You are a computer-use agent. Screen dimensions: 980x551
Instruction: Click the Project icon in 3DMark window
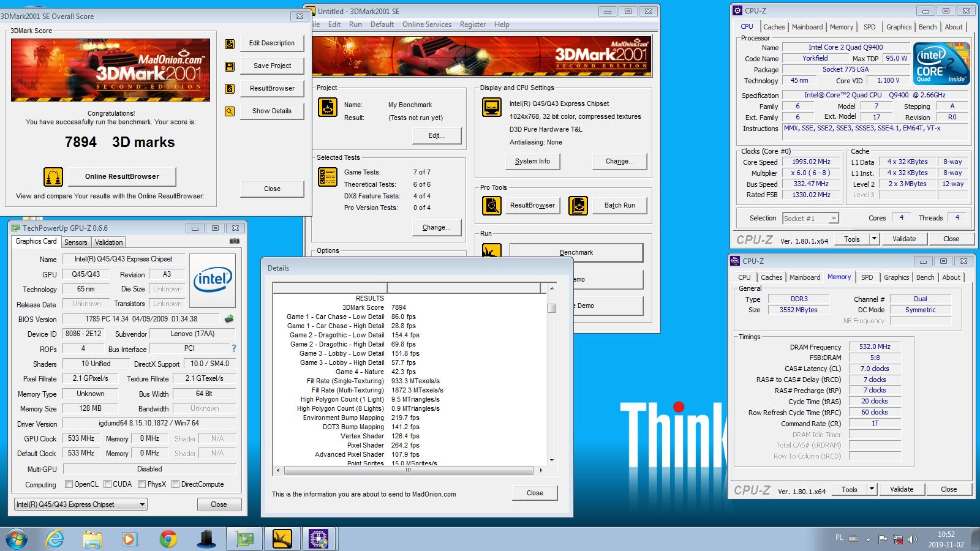(328, 107)
